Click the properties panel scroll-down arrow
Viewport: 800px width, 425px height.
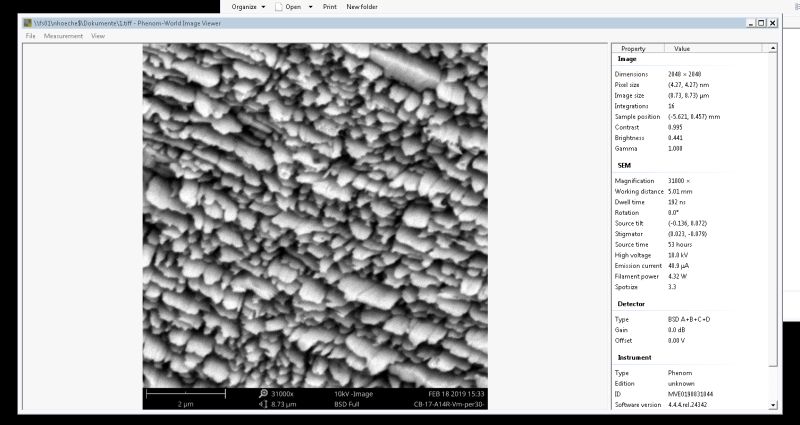[773, 405]
